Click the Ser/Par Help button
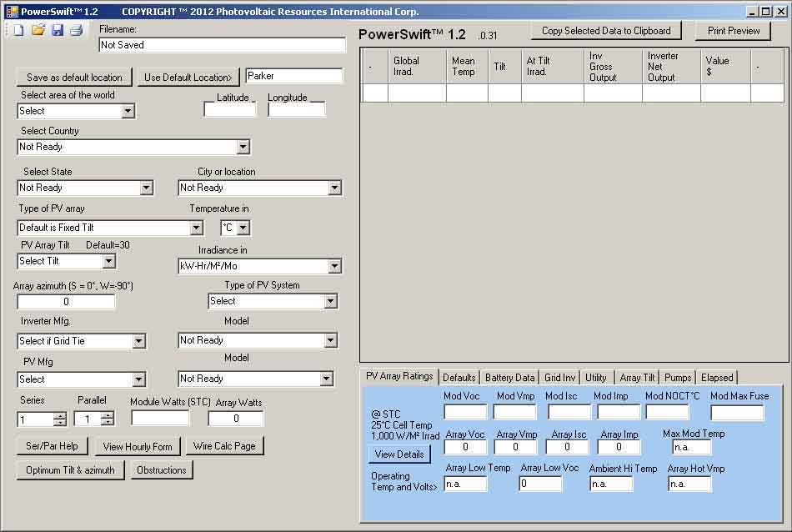Screen dimensions: 792x532 coord(52,446)
